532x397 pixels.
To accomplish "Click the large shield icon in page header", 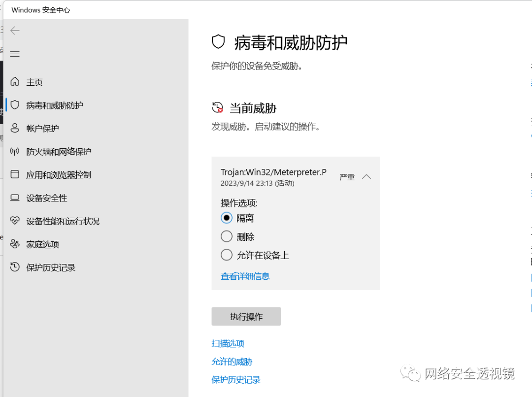I will pyautogui.click(x=218, y=42).
